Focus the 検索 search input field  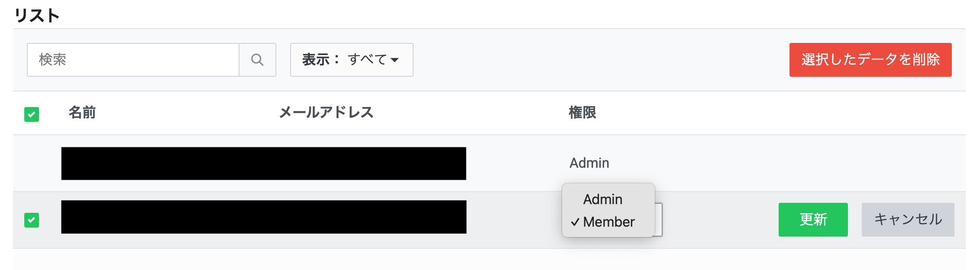pyautogui.click(x=133, y=60)
